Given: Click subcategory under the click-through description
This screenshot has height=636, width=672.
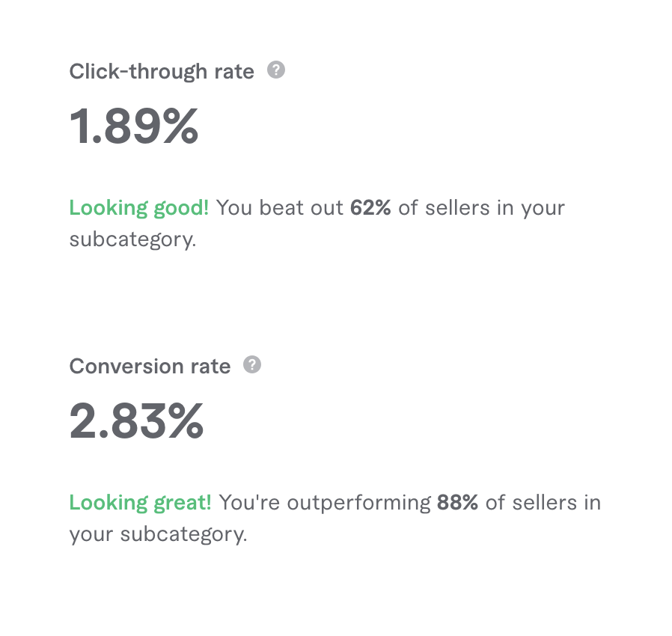Looking at the screenshot, I should pos(132,239).
